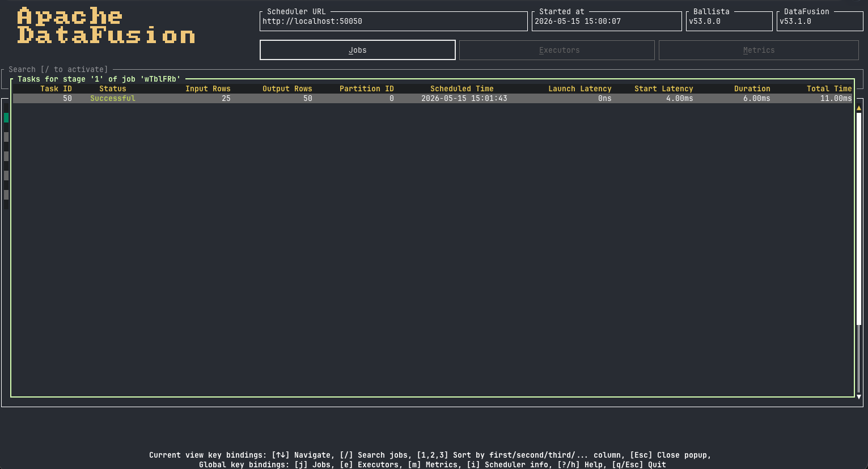Click the vertical scrollbar thumb
Screen dimensions: 868x469
(859, 219)
